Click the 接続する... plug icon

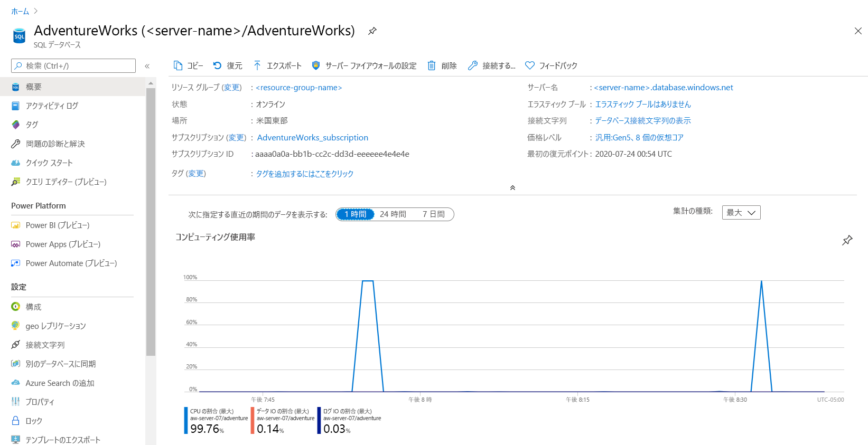click(473, 65)
